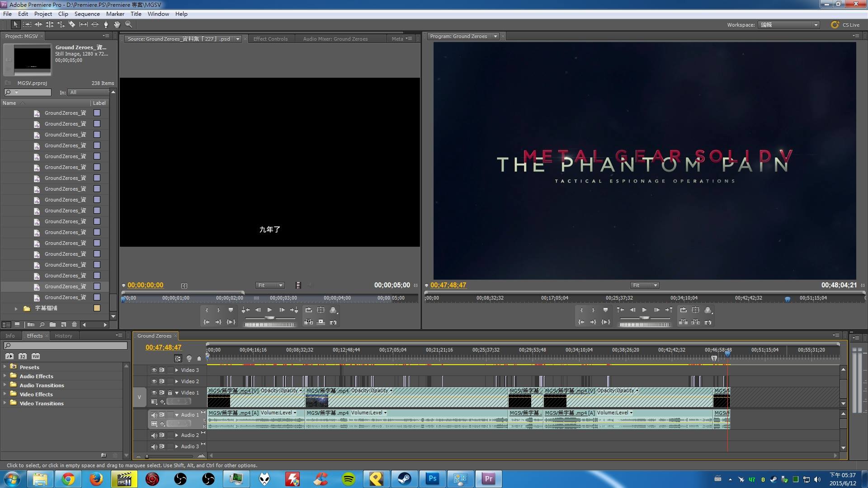The image size is (868, 488).
Task: Toggle Sync Lock on Video 3 track
Action: [162, 370]
